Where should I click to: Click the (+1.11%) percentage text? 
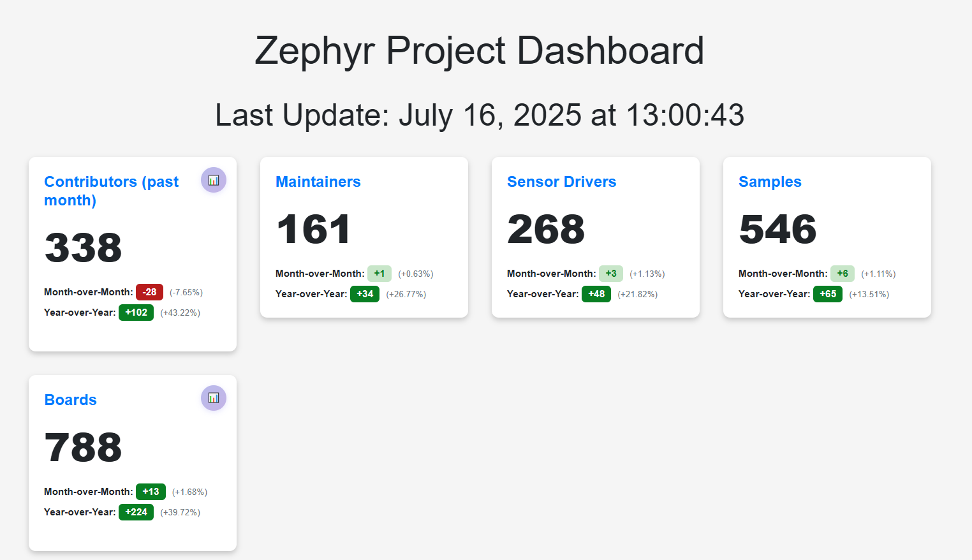[879, 274]
